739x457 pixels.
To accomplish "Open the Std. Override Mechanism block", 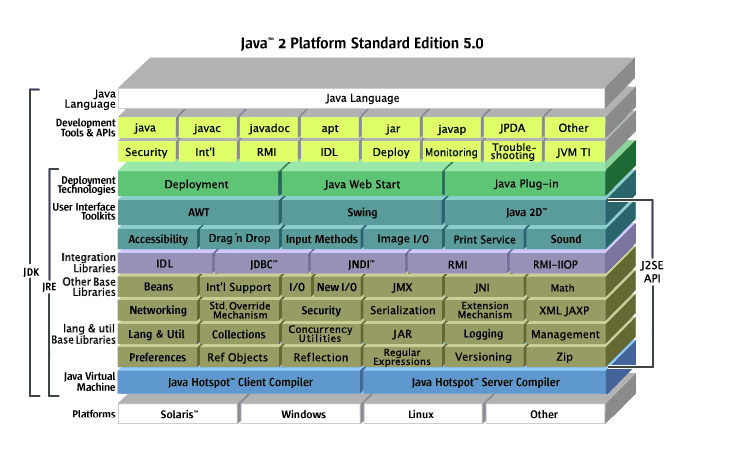I will coord(239,310).
